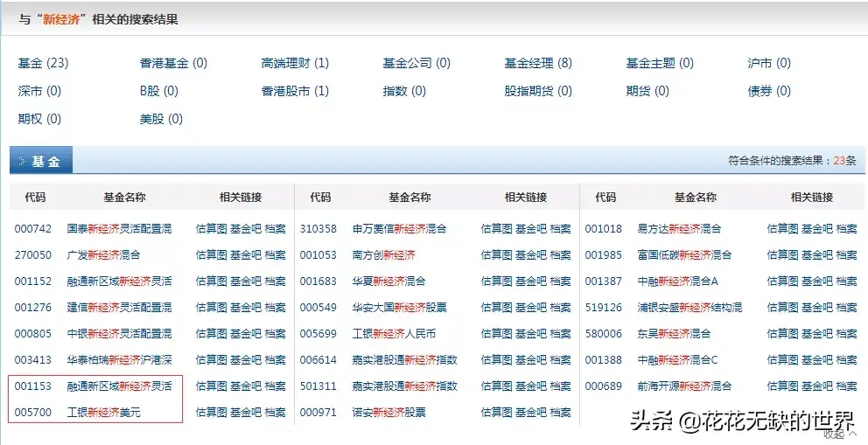The height and width of the screenshot is (445, 868).
Task: Open fund 广发新经济混合
Action: click(103, 254)
